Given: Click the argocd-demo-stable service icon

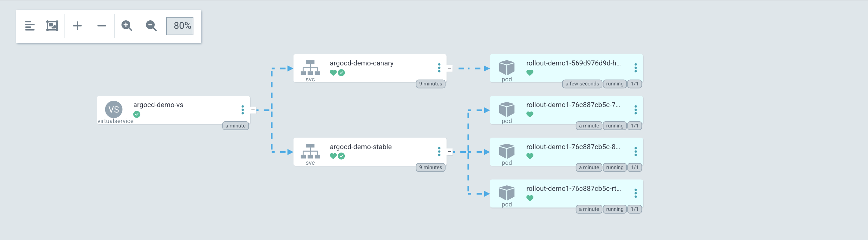Looking at the screenshot, I should tap(310, 152).
